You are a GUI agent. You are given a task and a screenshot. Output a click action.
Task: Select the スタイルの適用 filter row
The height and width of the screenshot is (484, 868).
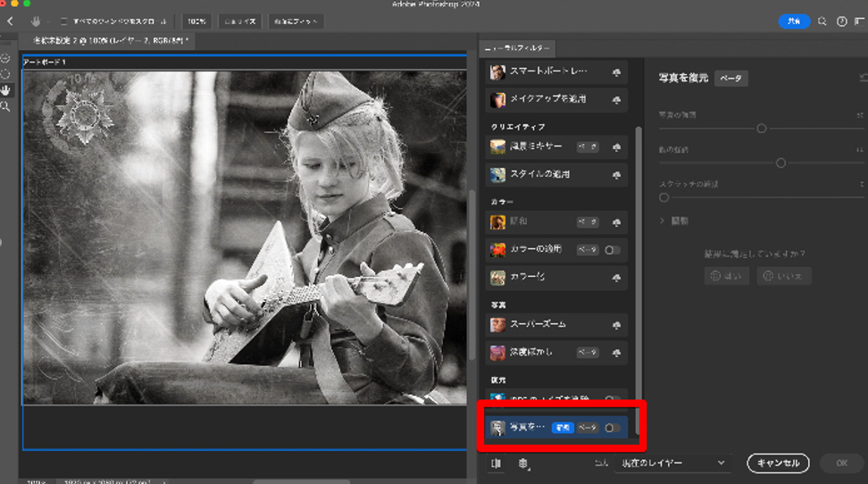coord(540,174)
